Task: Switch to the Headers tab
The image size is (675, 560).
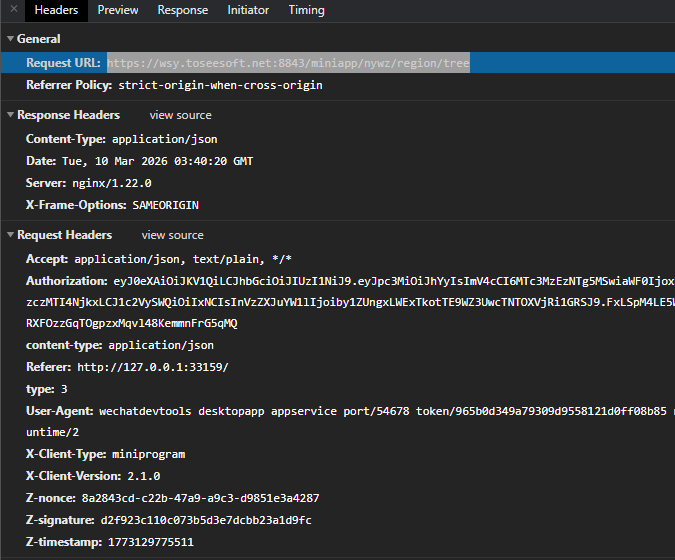Action: [56, 10]
